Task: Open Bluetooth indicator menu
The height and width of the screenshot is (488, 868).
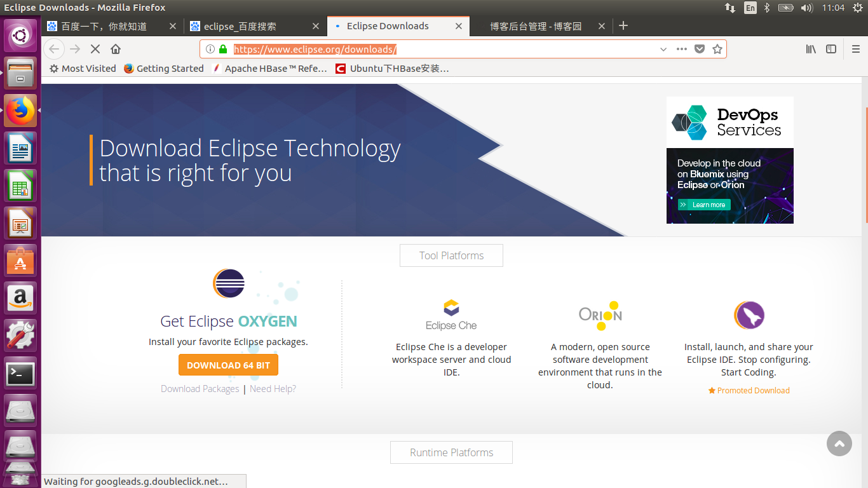Action: 767,8
